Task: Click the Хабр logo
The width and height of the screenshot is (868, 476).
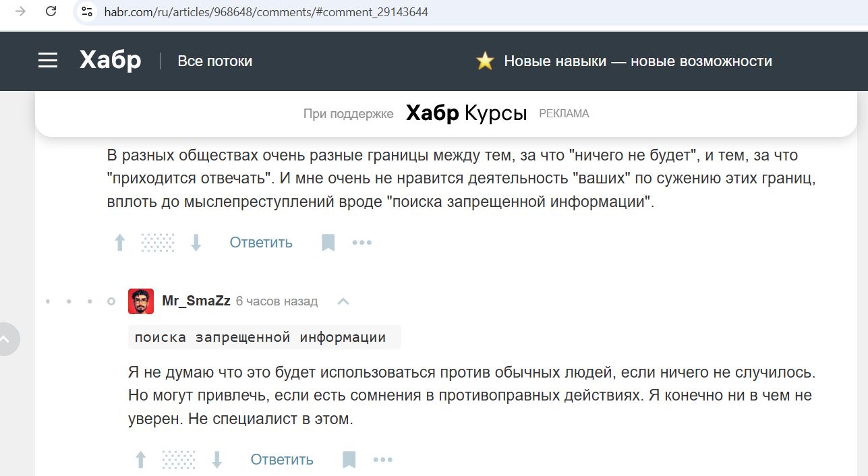Action: pos(110,61)
